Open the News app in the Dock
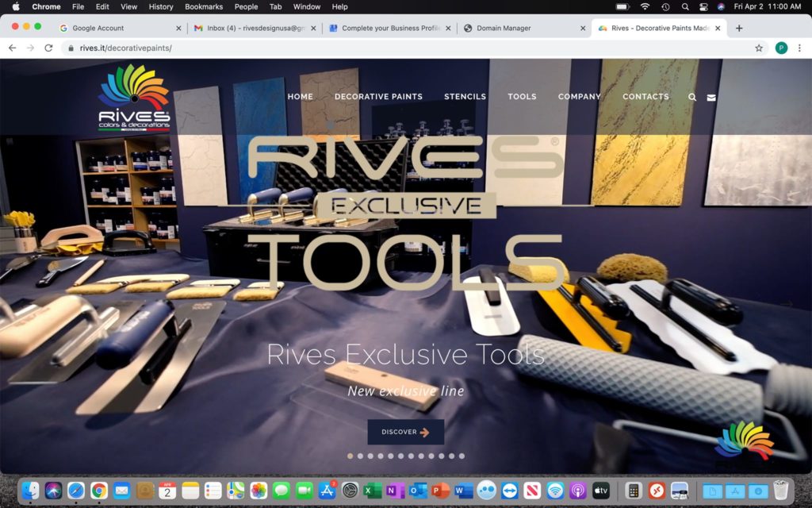The height and width of the screenshot is (508, 812). (x=532, y=490)
